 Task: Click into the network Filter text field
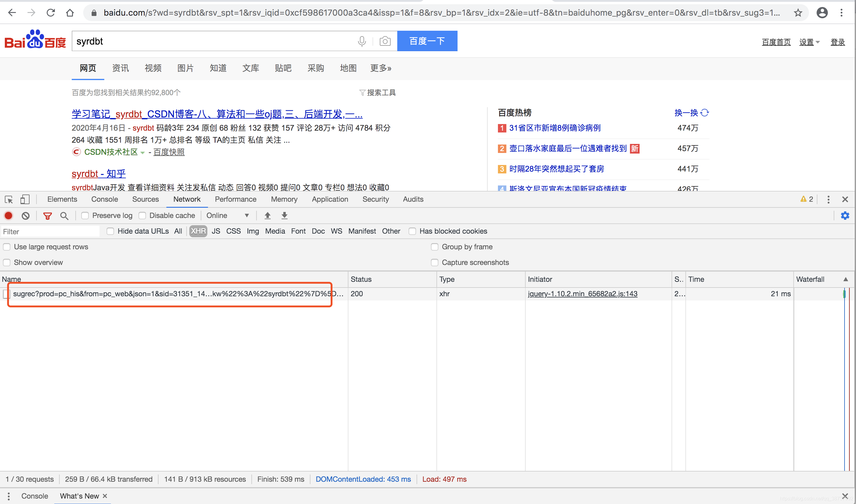[x=50, y=232]
